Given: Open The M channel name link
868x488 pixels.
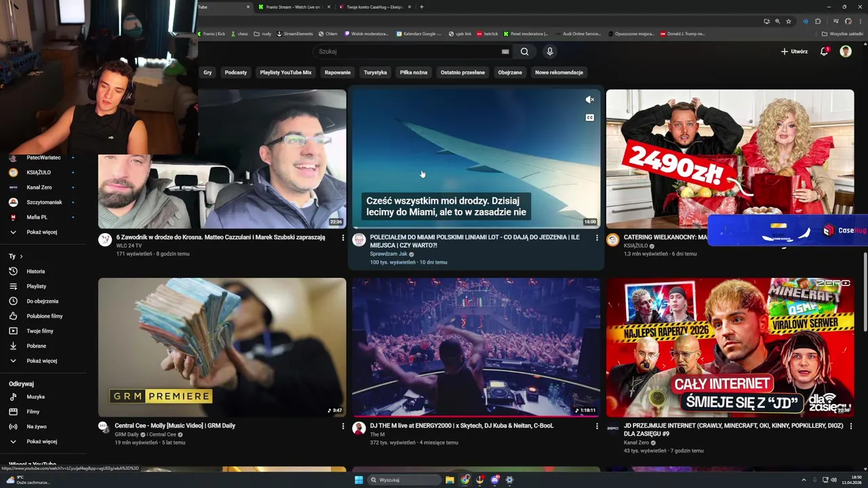Looking at the screenshot, I should 377,434.
